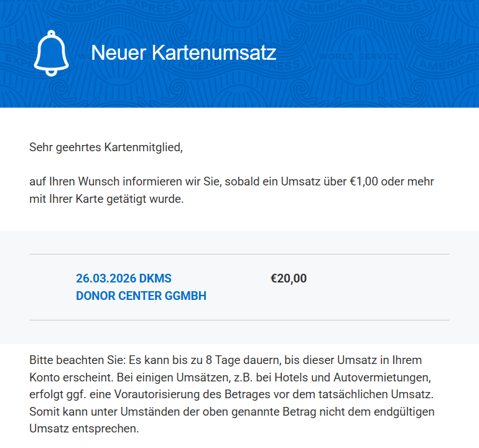Click the "Neuer Kartenumsatz" heading
This screenshot has height=448, width=479.
[184, 53]
